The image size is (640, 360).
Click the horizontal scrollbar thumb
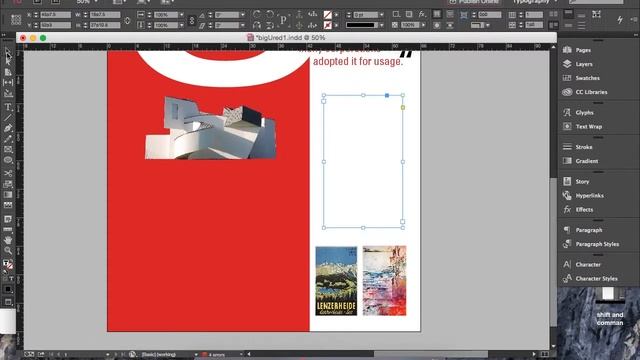click(431, 354)
